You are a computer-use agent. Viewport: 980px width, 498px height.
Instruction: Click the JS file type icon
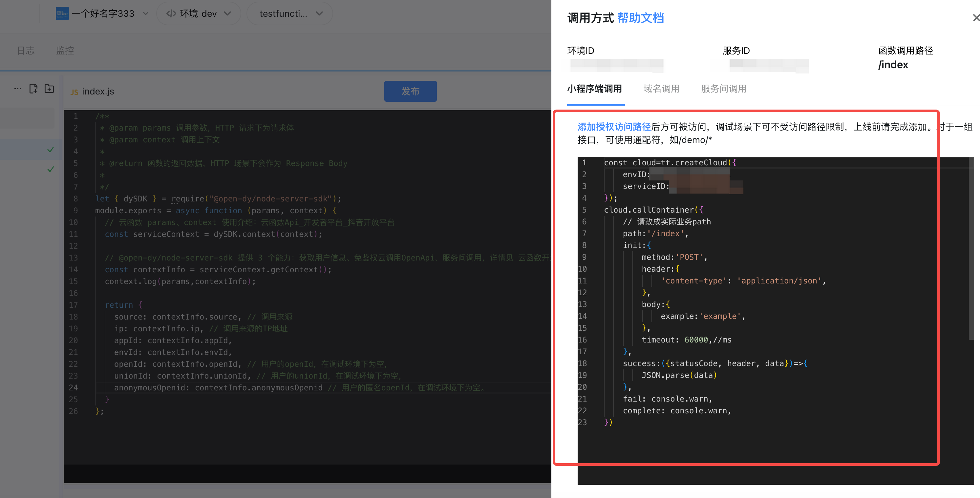click(74, 92)
